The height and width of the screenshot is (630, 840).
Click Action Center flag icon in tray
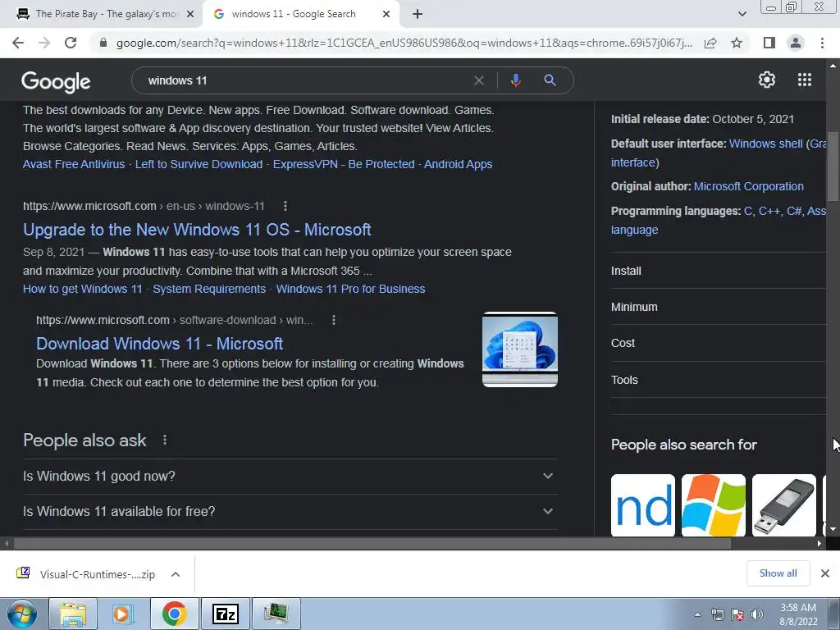[737, 614]
